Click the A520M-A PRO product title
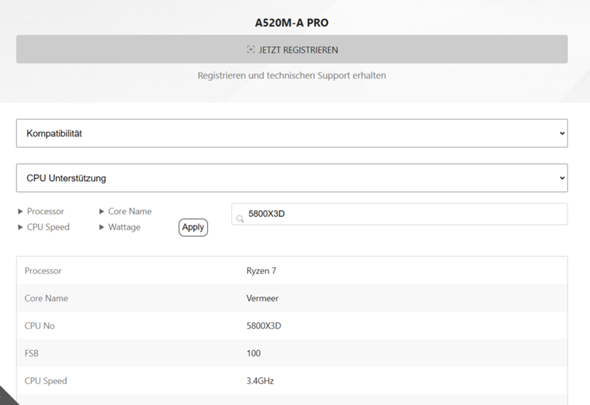590x405 pixels. (292, 23)
